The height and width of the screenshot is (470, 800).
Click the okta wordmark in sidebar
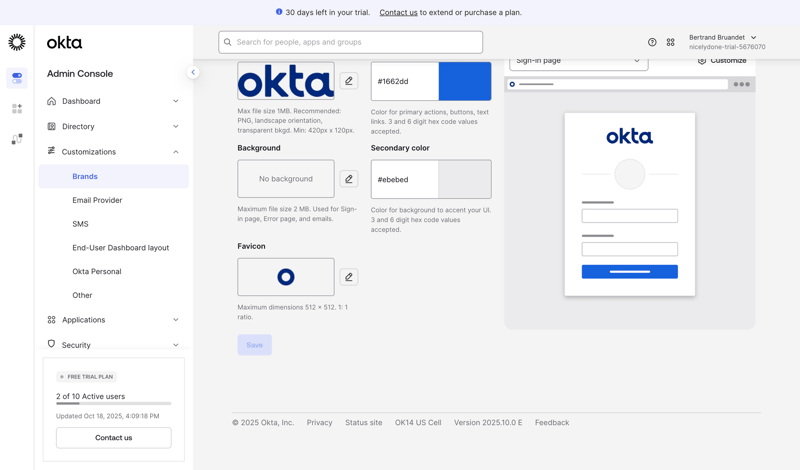point(64,43)
